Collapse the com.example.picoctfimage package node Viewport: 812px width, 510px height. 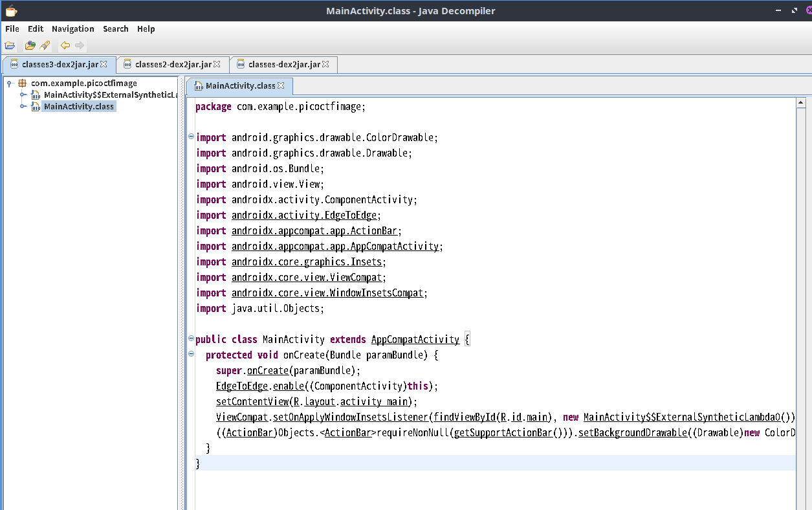tap(10, 83)
